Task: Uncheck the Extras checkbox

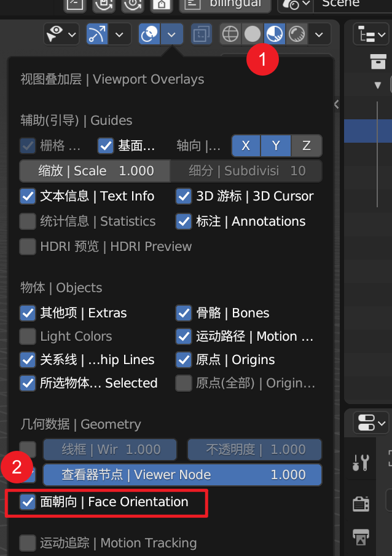Action: coord(28,313)
